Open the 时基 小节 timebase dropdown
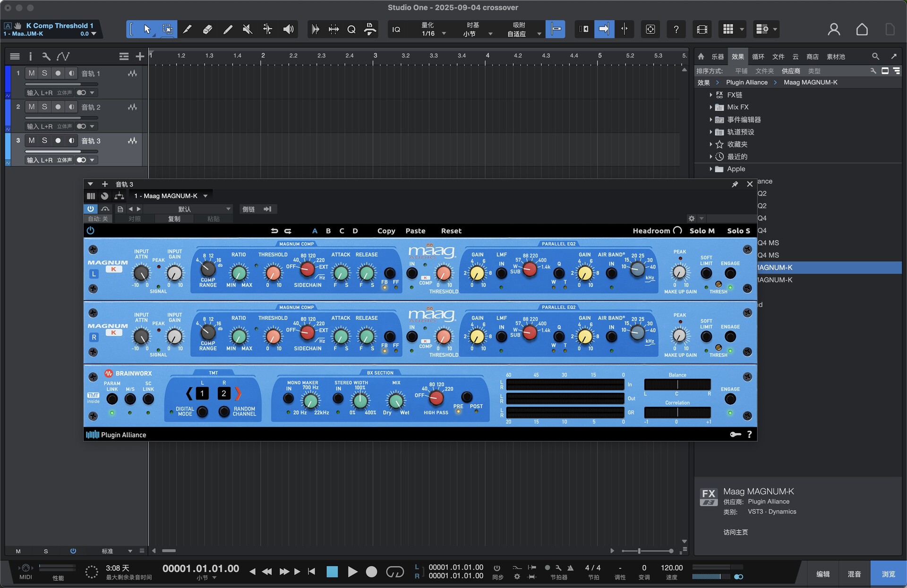Viewport: 907px width, 588px height. point(477,29)
